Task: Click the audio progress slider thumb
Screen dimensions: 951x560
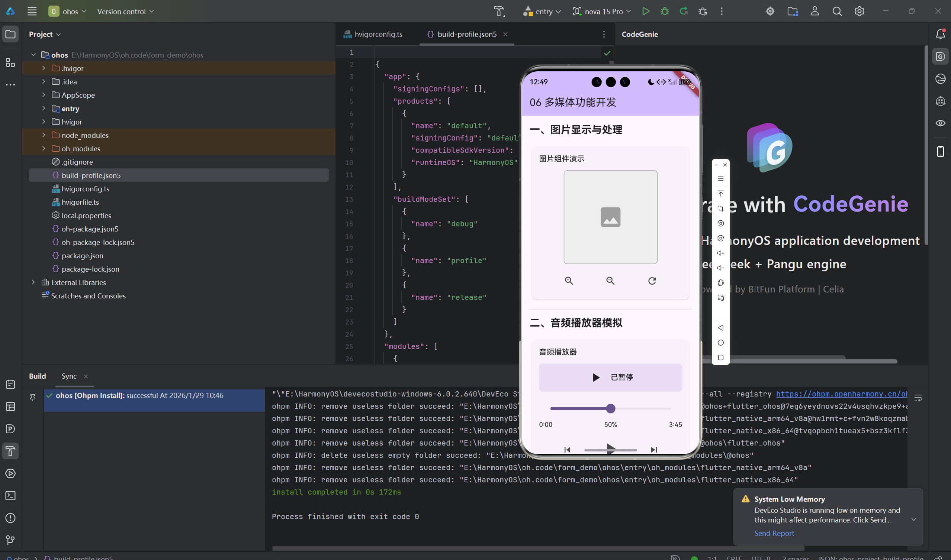Action: [610, 408]
